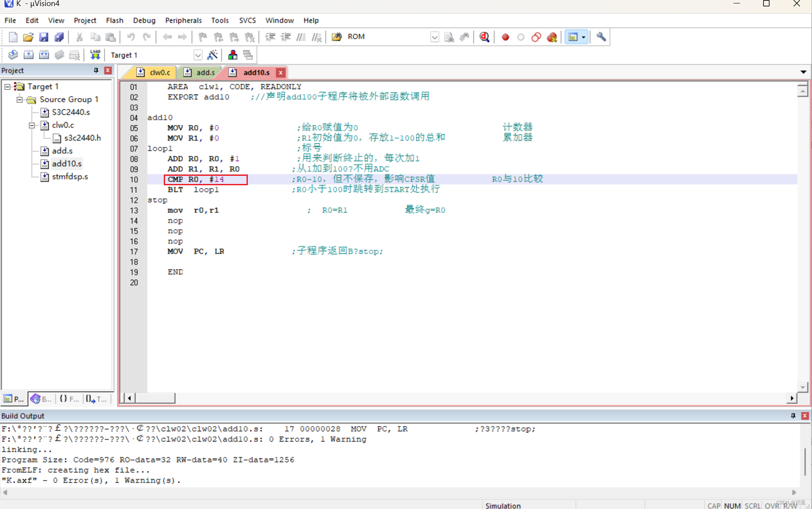Click the Open file folder icon
The width and height of the screenshot is (812, 509).
click(28, 37)
